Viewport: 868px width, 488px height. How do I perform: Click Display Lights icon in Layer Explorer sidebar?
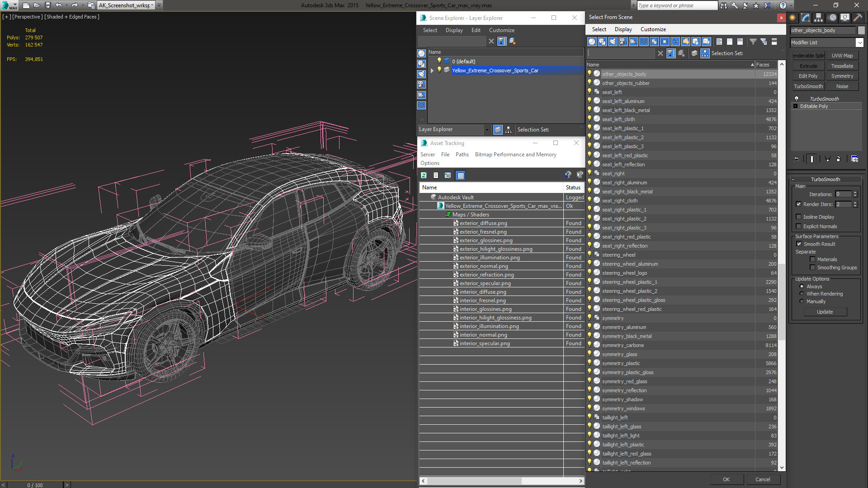tap(421, 74)
